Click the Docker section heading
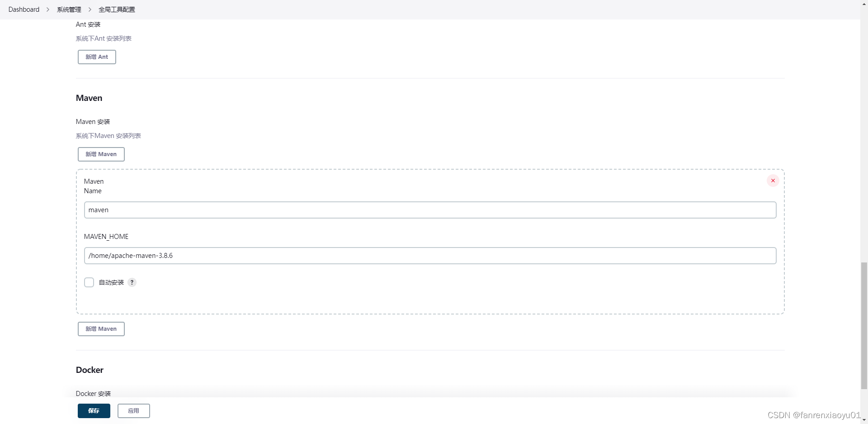The height and width of the screenshot is (424, 868). tap(90, 370)
